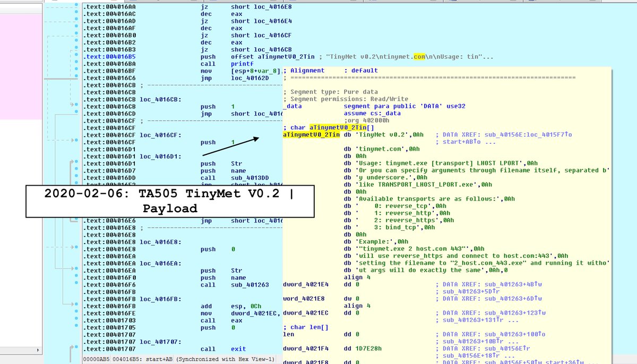Click 'dword_4021F4' data label in popup
Viewport: 637px width, 364px height.
(306, 349)
